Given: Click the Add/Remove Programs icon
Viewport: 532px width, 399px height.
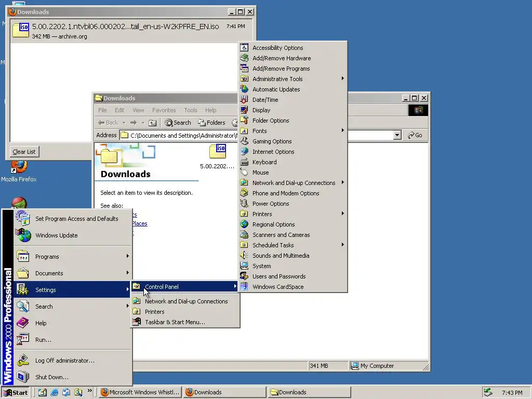Looking at the screenshot, I should point(244,68).
